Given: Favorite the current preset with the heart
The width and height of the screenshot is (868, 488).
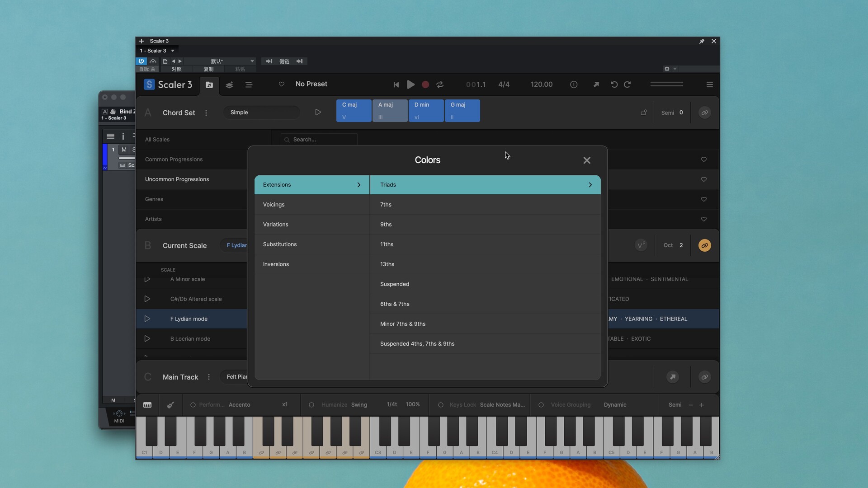Looking at the screenshot, I should coord(282,84).
